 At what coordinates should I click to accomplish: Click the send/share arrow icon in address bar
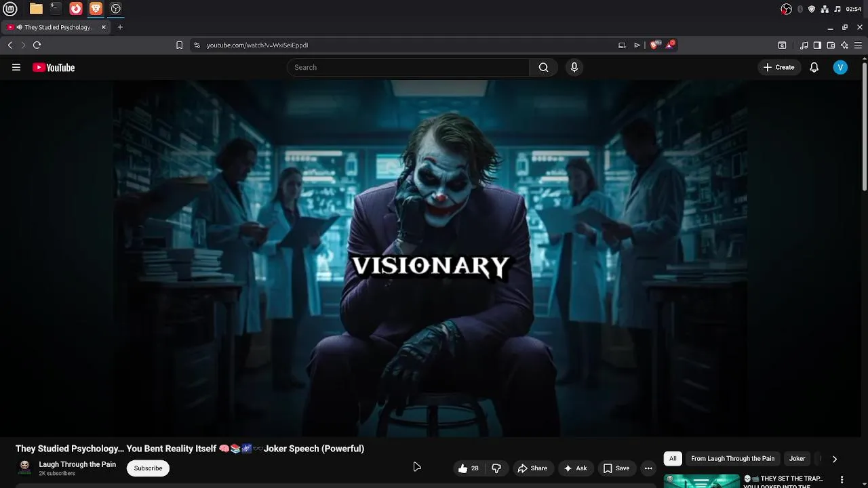coord(637,45)
